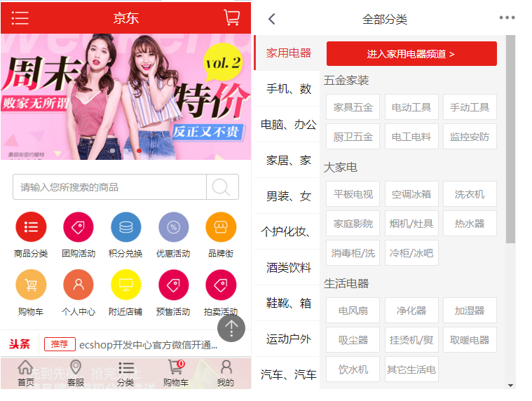The height and width of the screenshot is (401, 532).
Task: Go to 首页 home tab in bottom bar
Action: (26, 373)
